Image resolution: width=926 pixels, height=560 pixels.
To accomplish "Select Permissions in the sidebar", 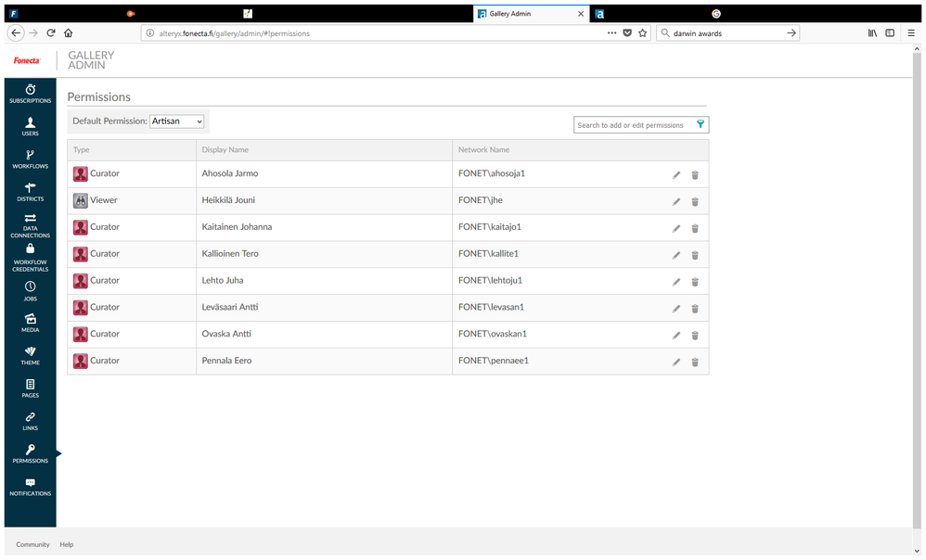I will pyautogui.click(x=30, y=453).
